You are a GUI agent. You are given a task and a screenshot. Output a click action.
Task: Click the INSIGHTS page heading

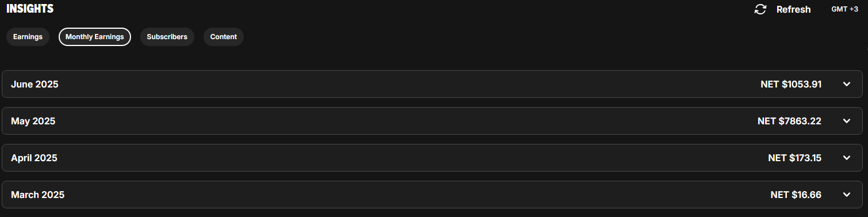[30, 9]
